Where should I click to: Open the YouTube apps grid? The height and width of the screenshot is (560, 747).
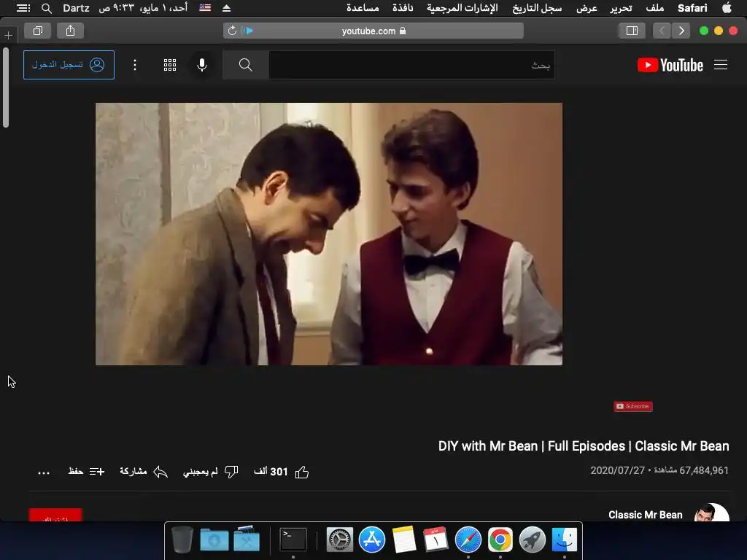tap(170, 65)
